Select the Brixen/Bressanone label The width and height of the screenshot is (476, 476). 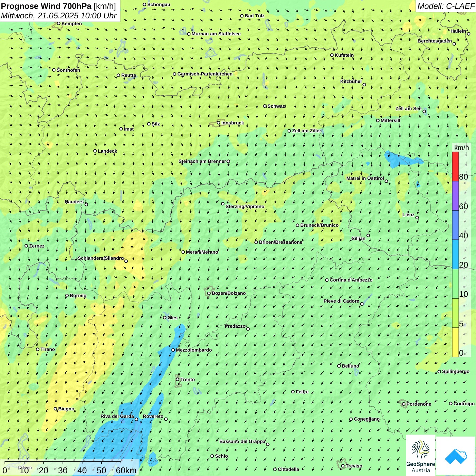[x=280, y=242]
